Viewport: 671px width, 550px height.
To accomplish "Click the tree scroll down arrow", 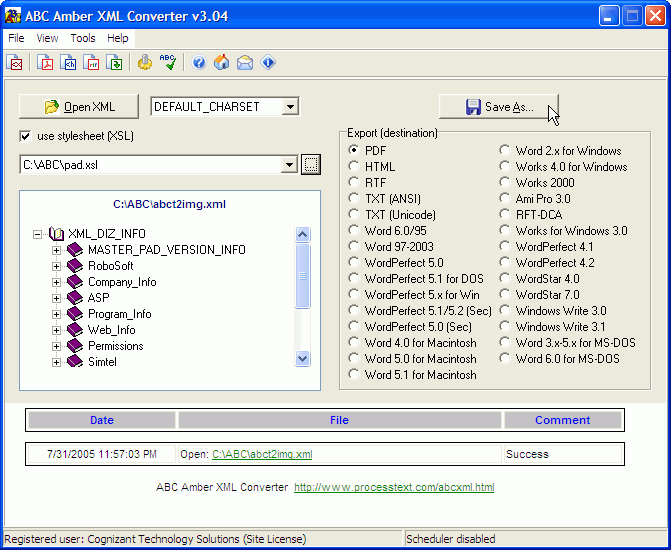I will pos(303,358).
